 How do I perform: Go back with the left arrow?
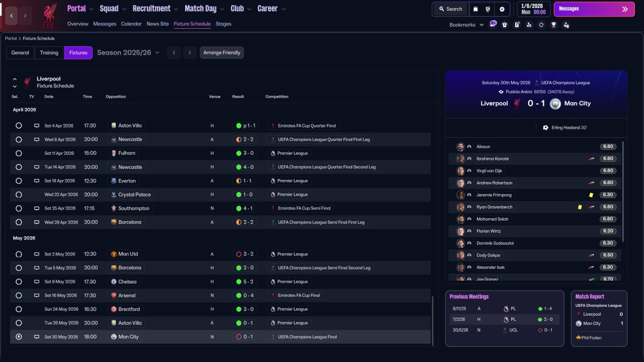pos(12,16)
